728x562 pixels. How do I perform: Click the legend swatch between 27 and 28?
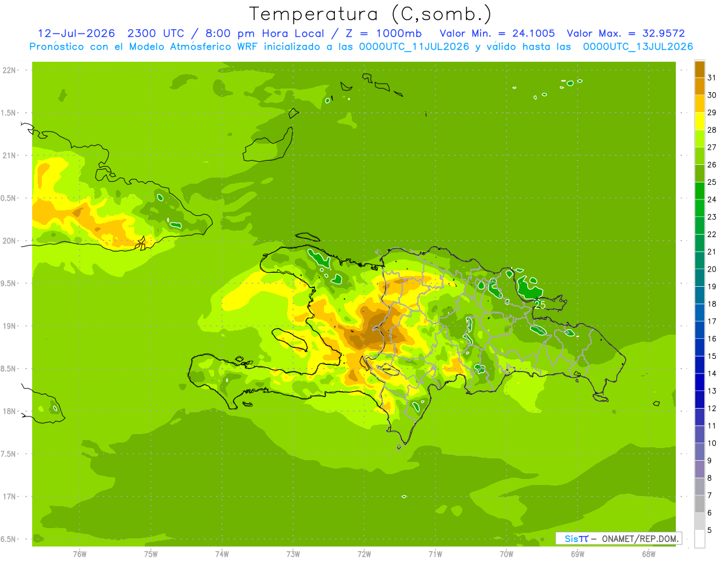[x=699, y=139]
